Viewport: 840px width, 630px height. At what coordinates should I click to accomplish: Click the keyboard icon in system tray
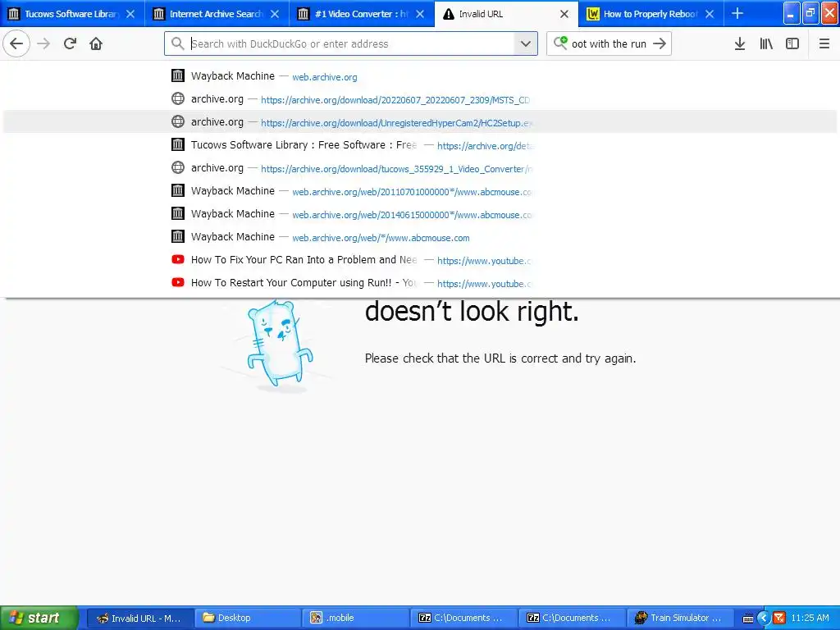(748, 619)
